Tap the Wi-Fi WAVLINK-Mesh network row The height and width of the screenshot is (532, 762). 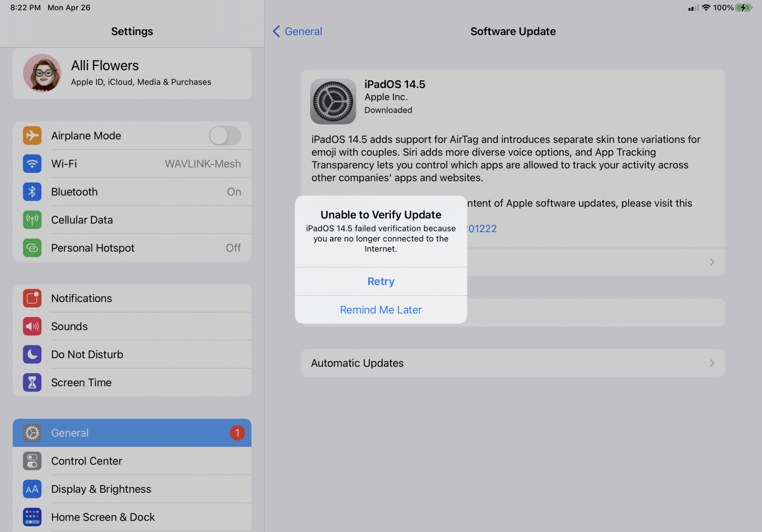pyautogui.click(x=132, y=164)
